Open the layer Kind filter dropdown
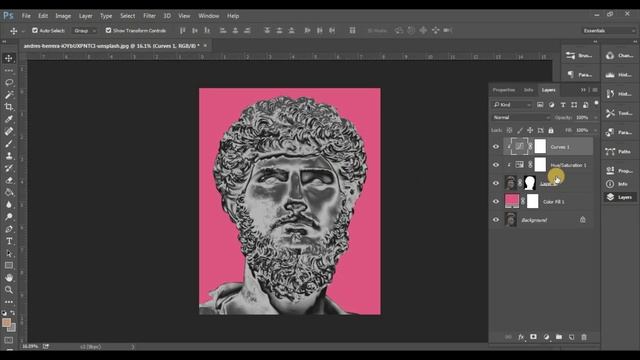Screen dimensions: 640x360 pos(512,105)
